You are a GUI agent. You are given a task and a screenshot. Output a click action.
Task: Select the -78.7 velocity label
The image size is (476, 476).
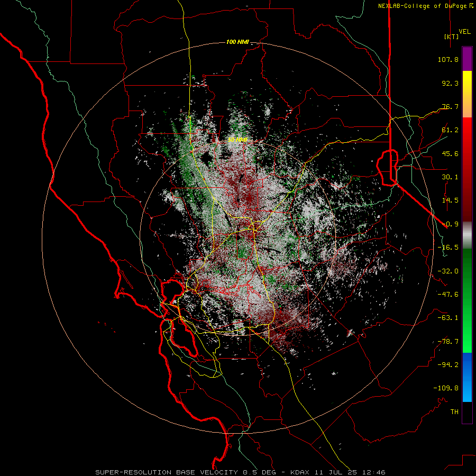(x=448, y=342)
